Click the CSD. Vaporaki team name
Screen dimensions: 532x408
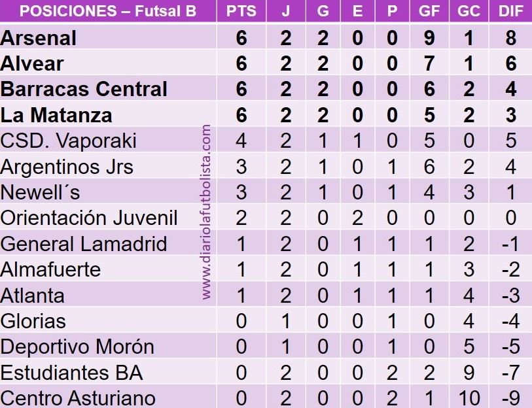tap(68, 141)
